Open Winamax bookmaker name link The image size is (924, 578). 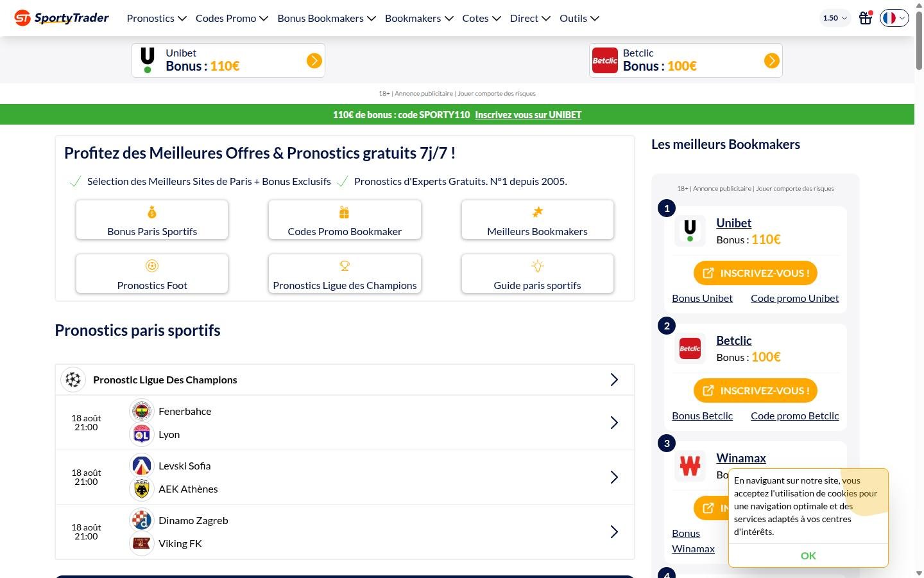coord(741,458)
